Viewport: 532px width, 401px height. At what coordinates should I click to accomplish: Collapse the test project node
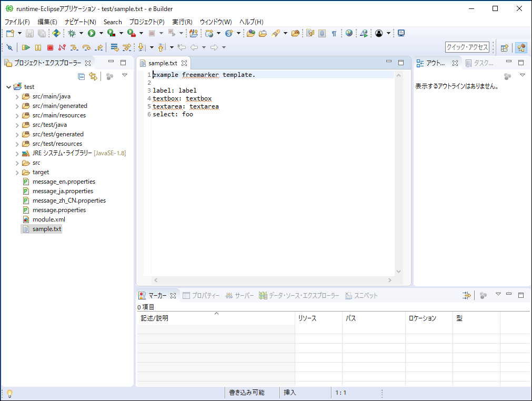[8, 87]
